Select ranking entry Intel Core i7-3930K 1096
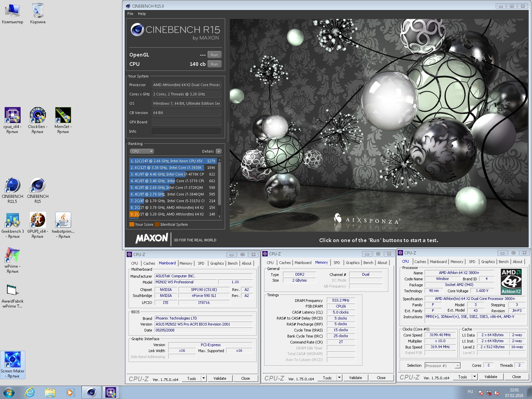Viewport: 532px width, 399px height. point(173,168)
